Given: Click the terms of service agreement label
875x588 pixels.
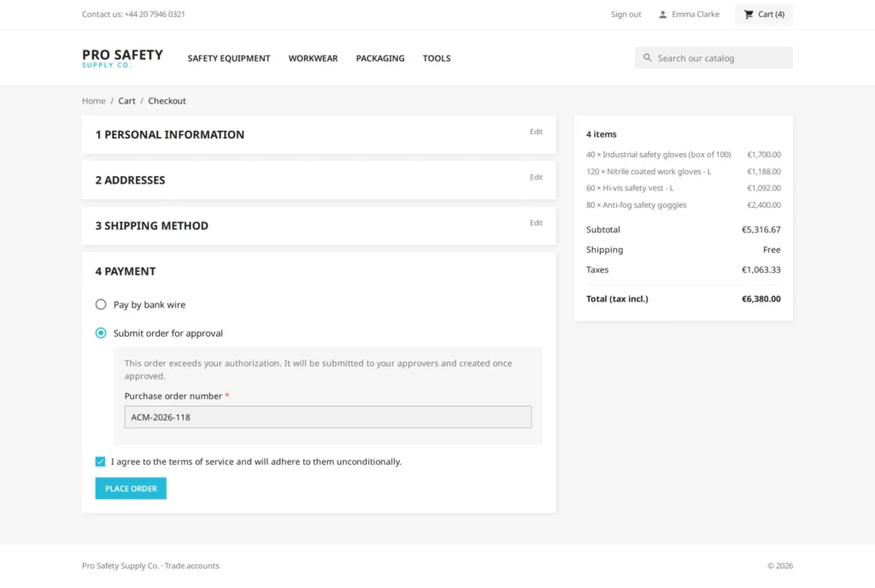Looking at the screenshot, I should (x=256, y=462).
